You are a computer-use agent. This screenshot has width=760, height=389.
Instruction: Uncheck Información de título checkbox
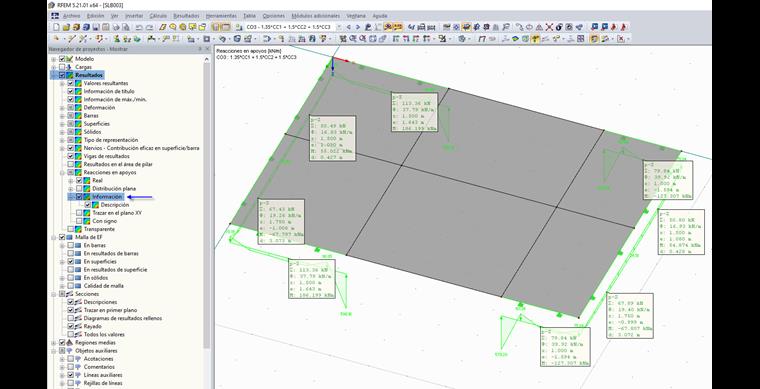coord(71,91)
